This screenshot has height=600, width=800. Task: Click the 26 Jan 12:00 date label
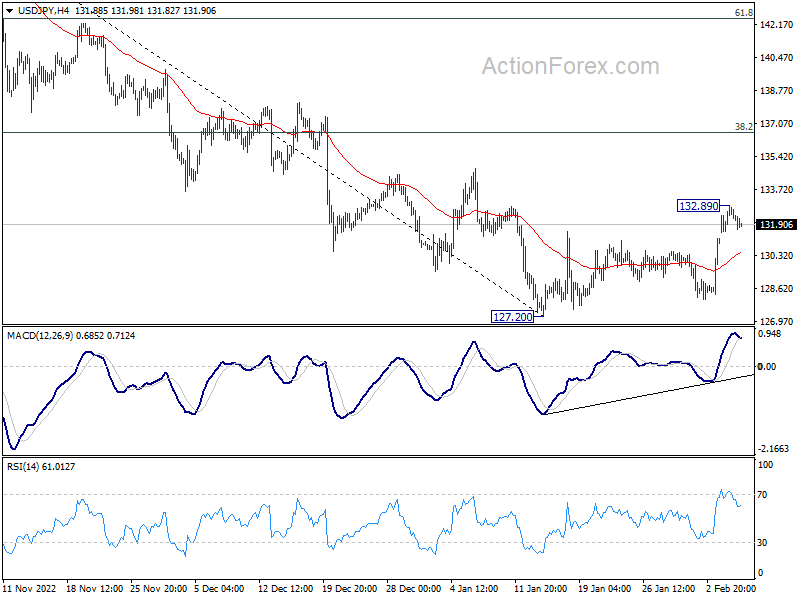tap(668, 589)
